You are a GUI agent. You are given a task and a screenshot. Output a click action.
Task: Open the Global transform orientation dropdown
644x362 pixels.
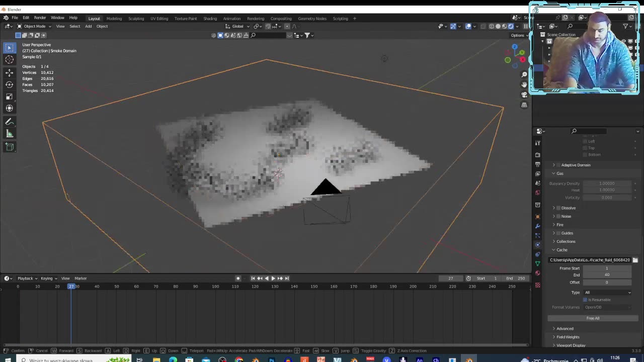tap(238, 26)
